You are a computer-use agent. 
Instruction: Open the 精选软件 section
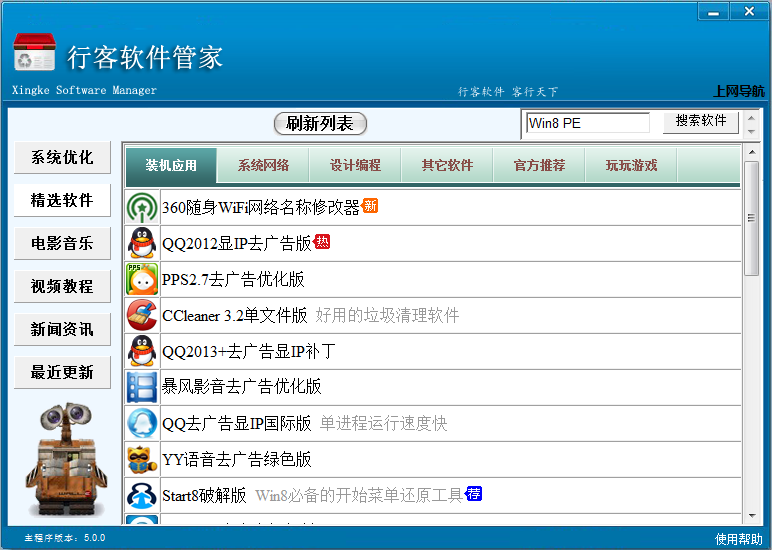(62, 200)
